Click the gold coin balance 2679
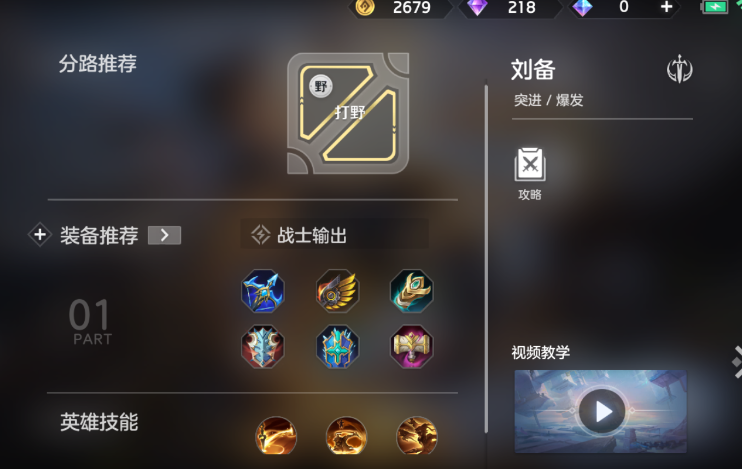This screenshot has height=469, width=742. [400, 8]
